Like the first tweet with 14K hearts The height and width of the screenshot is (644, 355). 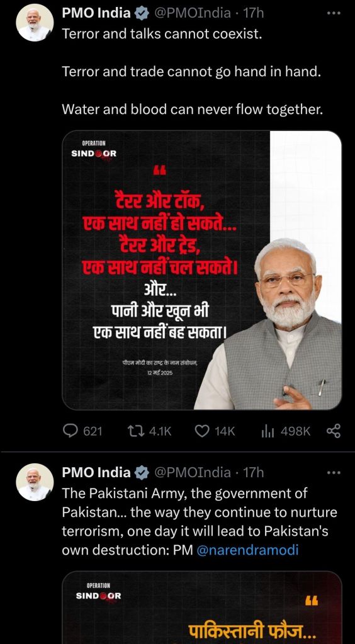215,431
